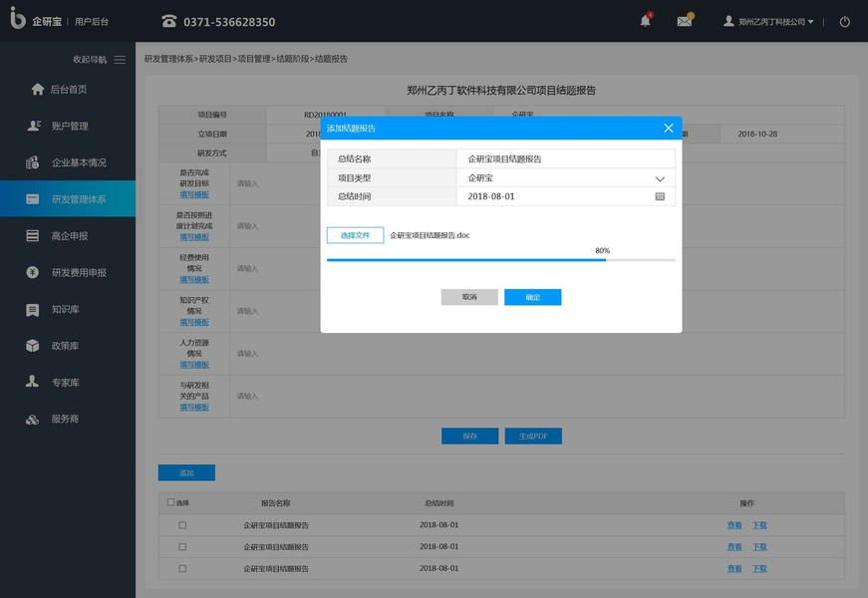Check the second report row checkbox
868x598 pixels.
click(182, 546)
